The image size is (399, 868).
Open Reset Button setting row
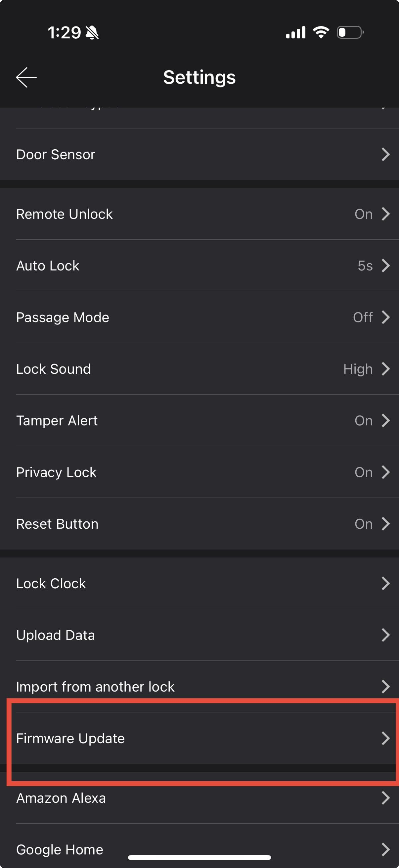[x=199, y=524]
